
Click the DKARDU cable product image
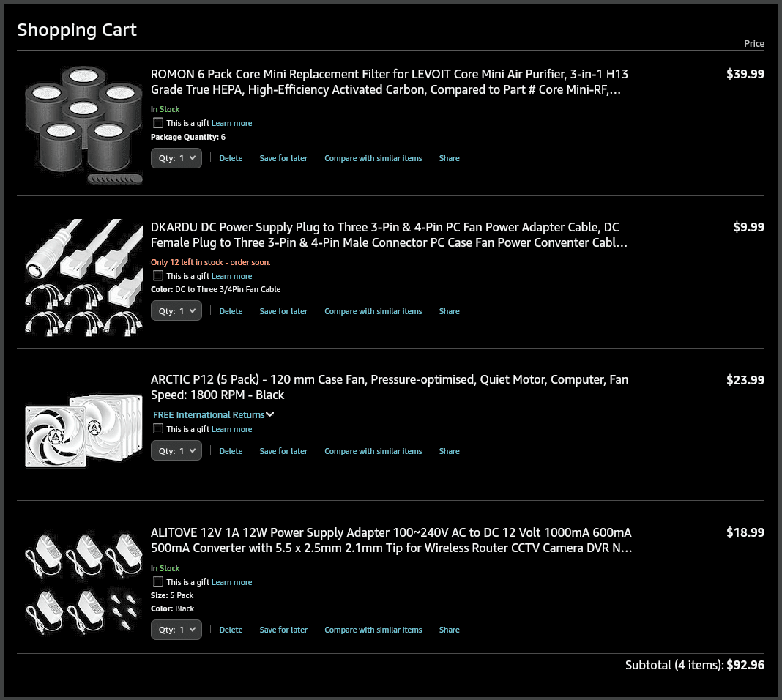pyautogui.click(x=83, y=278)
